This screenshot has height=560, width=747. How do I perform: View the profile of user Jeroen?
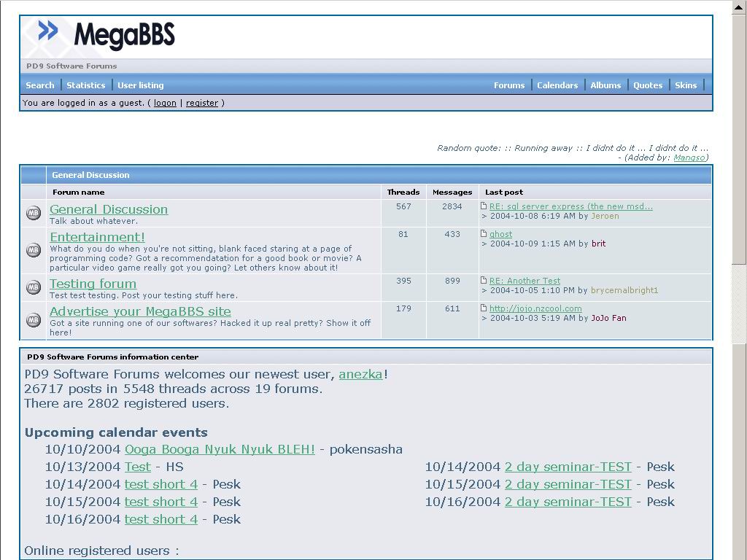click(605, 216)
